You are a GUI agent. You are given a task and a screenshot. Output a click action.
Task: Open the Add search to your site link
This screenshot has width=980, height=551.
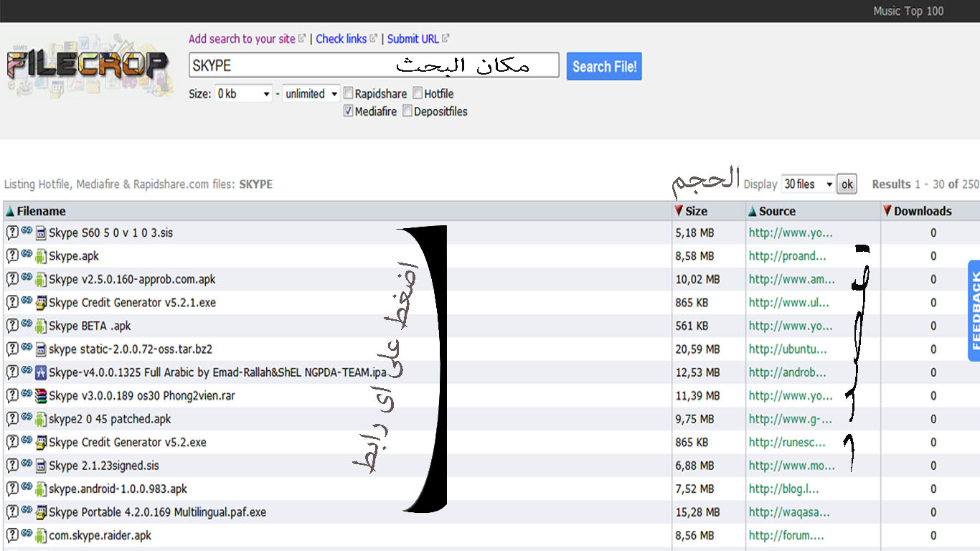point(242,39)
